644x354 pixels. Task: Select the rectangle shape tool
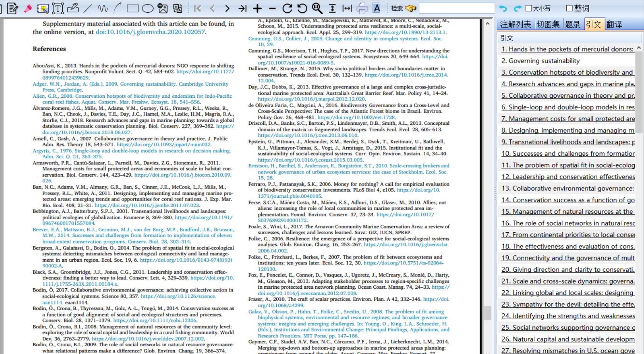click(133, 8)
